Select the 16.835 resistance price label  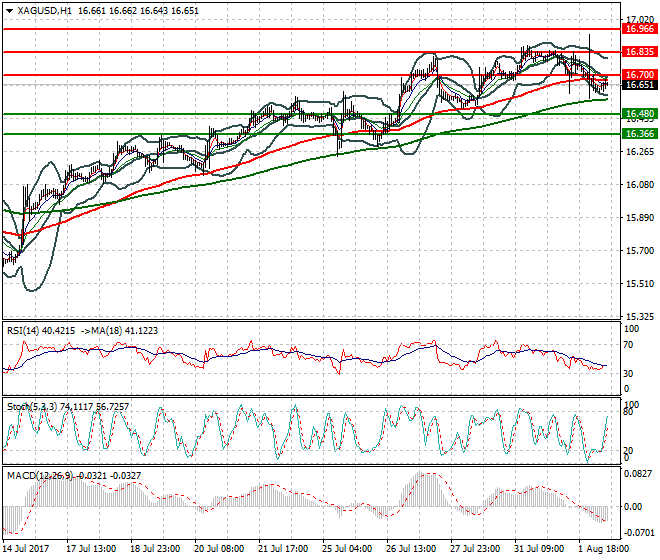(x=639, y=52)
